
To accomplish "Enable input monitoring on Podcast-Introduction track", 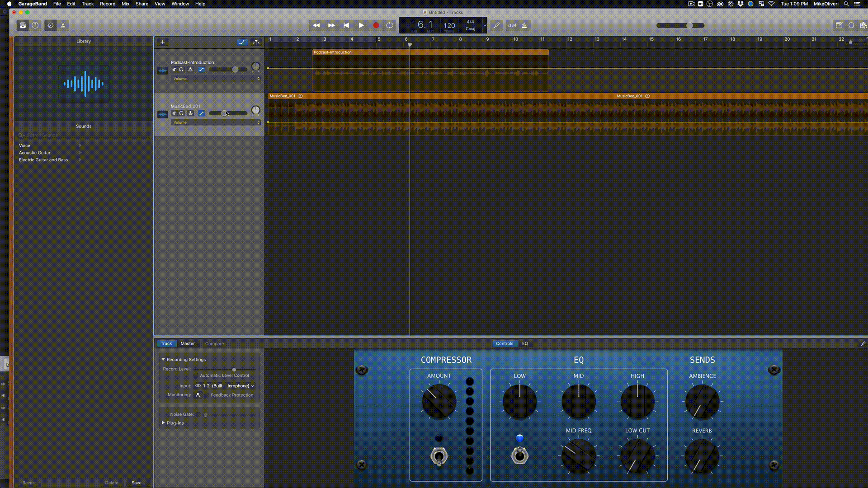I will (x=190, y=70).
